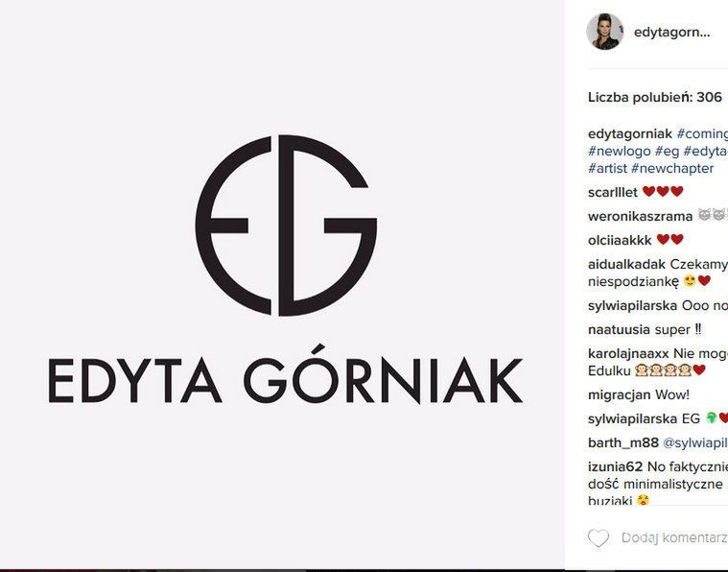Viewport: 728px width, 572px height.
Task: Click the EG logo post image
Action: click(282, 284)
